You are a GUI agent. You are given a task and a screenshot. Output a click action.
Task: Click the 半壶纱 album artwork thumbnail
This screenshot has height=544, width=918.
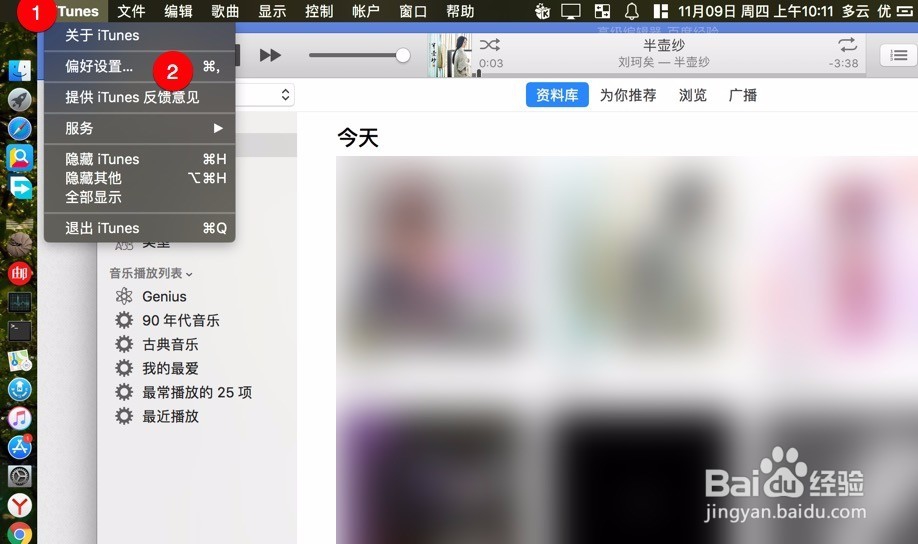pos(450,55)
